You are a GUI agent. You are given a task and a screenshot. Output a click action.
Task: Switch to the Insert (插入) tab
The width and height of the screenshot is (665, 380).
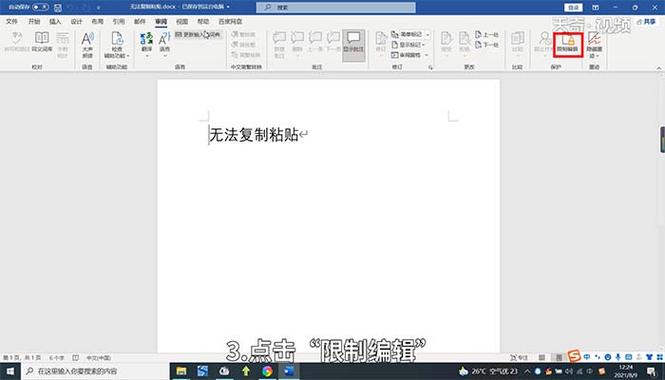[55, 21]
